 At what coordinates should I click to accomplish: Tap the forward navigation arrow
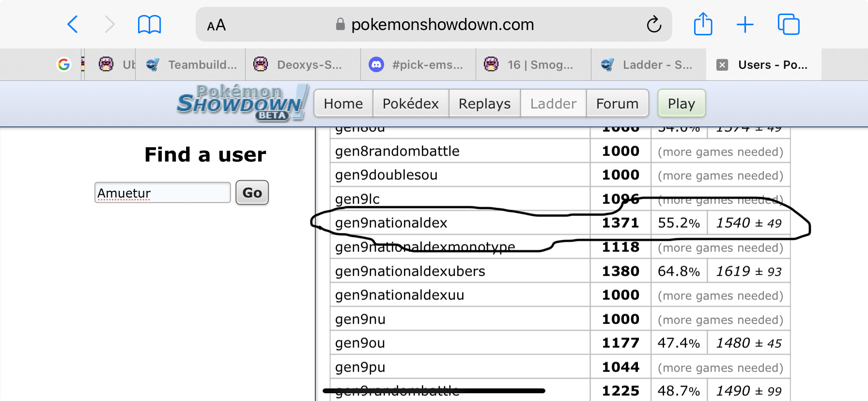click(x=110, y=24)
